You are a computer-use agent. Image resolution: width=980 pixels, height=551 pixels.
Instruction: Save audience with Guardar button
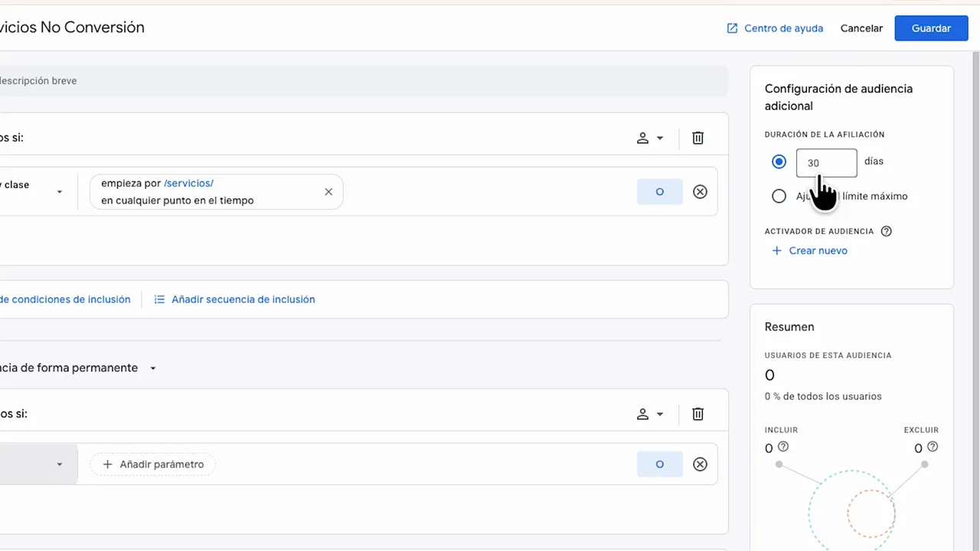point(931,28)
